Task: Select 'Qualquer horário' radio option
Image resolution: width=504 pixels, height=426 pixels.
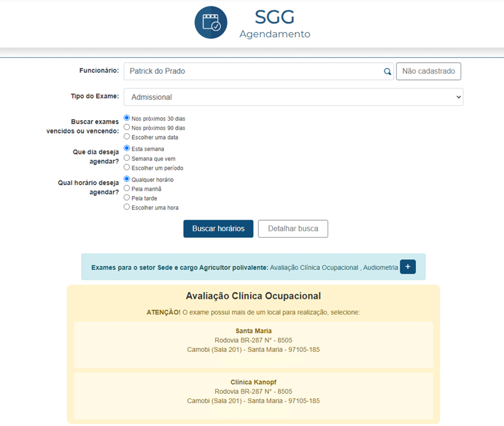Action: click(127, 179)
